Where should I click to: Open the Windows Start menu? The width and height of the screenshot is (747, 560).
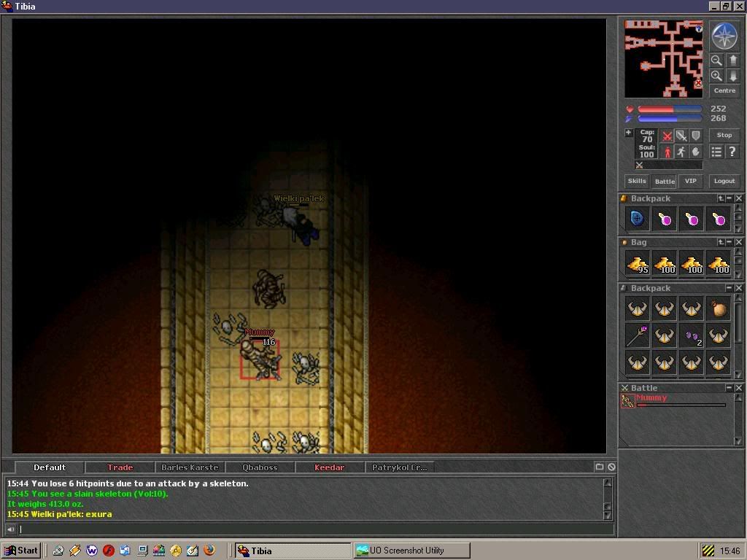pos(21,551)
